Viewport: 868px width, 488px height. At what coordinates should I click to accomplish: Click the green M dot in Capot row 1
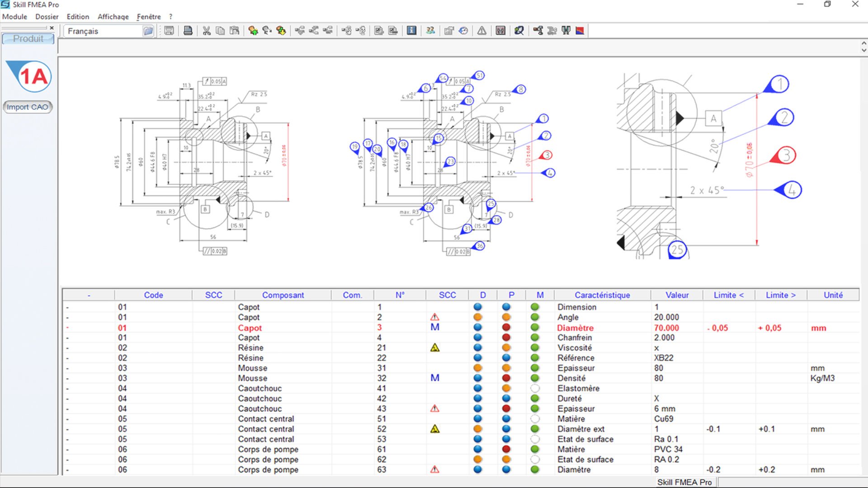(535, 307)
